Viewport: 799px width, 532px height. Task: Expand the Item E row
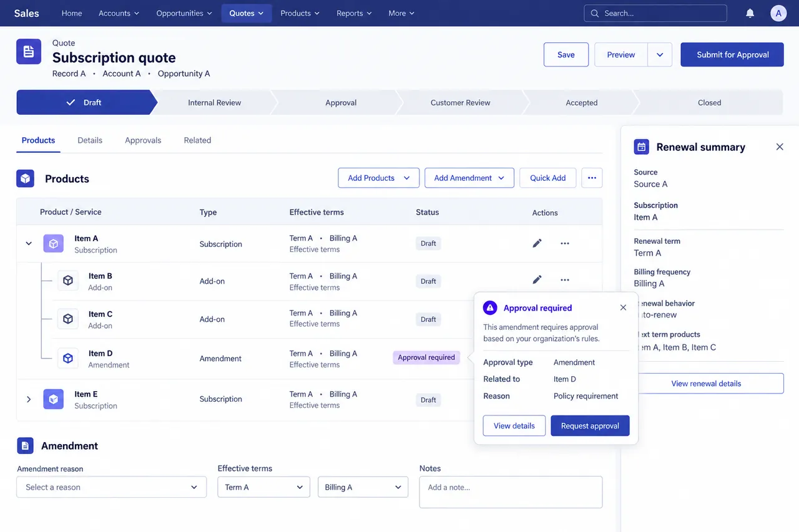pyautogui.click(x=29, y=399)
